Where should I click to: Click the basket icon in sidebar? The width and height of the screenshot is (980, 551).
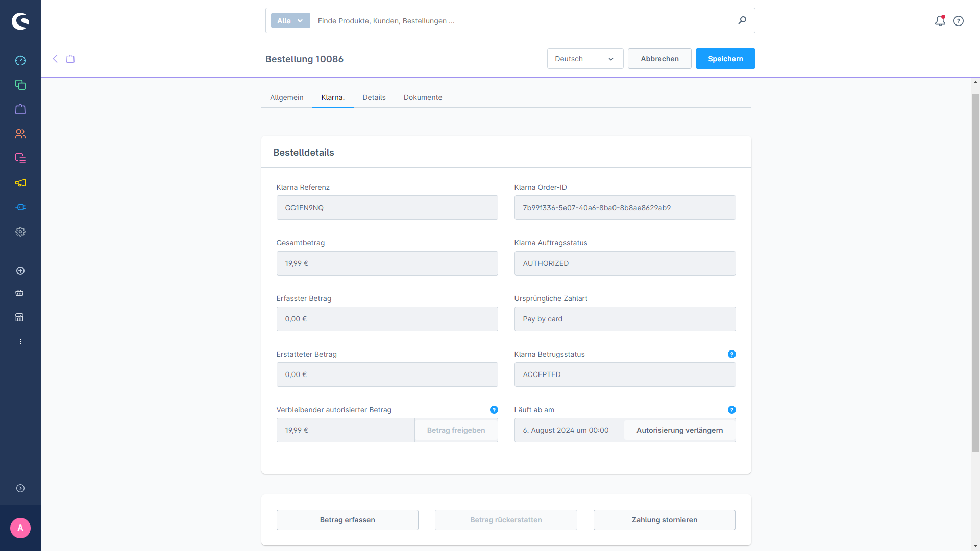click(x=19, y=293)
